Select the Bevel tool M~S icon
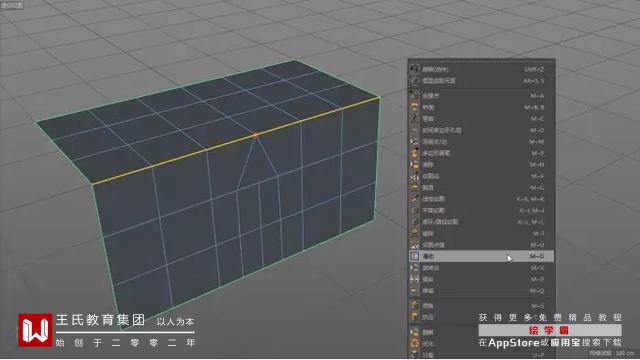Viewport: 640px width, 360px height. pos(415,305)
